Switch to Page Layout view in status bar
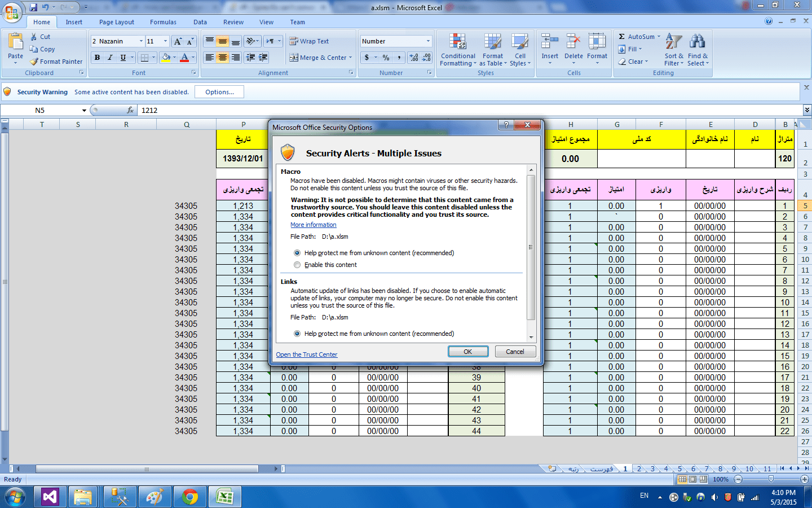The width and height of the screenshot is (812, 508). [693, 479]
